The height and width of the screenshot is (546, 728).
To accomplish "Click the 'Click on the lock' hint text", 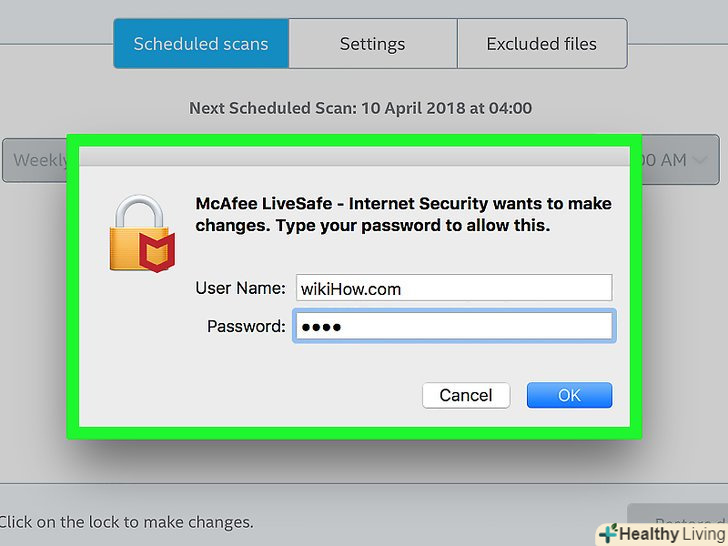I will point(126,521).
